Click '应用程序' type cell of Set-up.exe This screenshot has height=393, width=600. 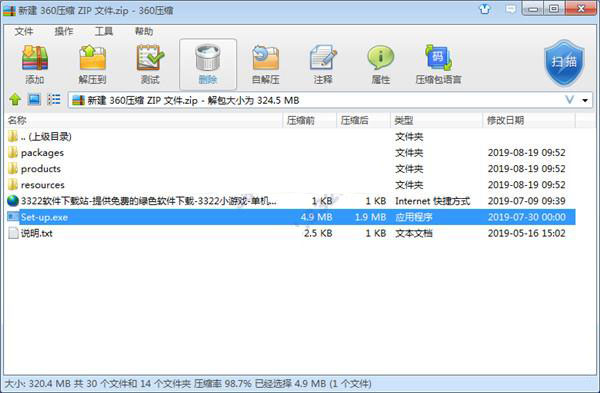[414, 217]
